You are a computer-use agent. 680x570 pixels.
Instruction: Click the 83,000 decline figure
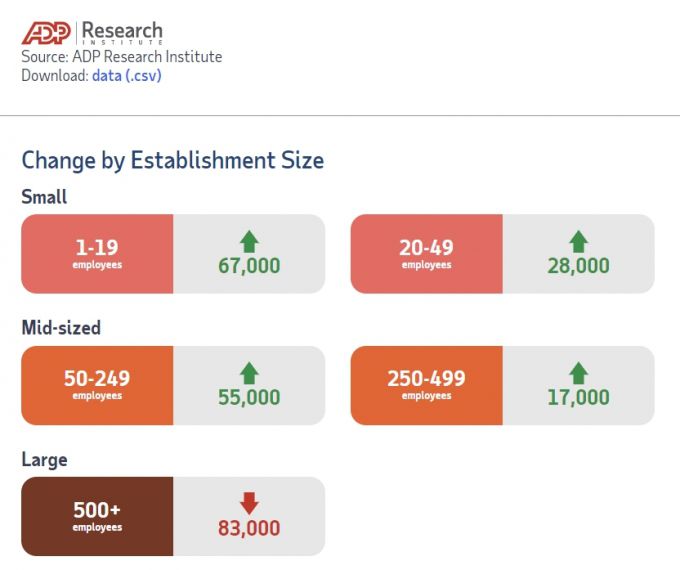[x=249, y=528]
